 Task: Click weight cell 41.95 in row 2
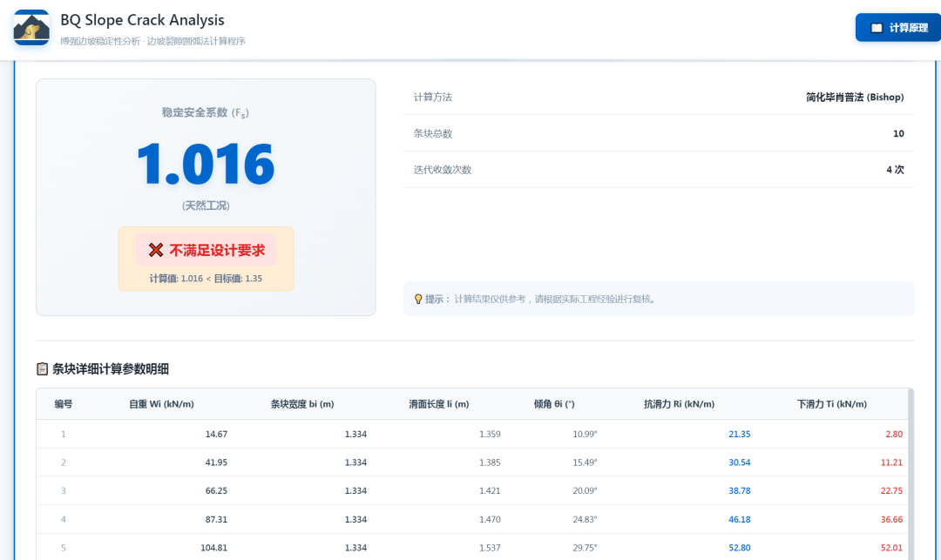216,462
